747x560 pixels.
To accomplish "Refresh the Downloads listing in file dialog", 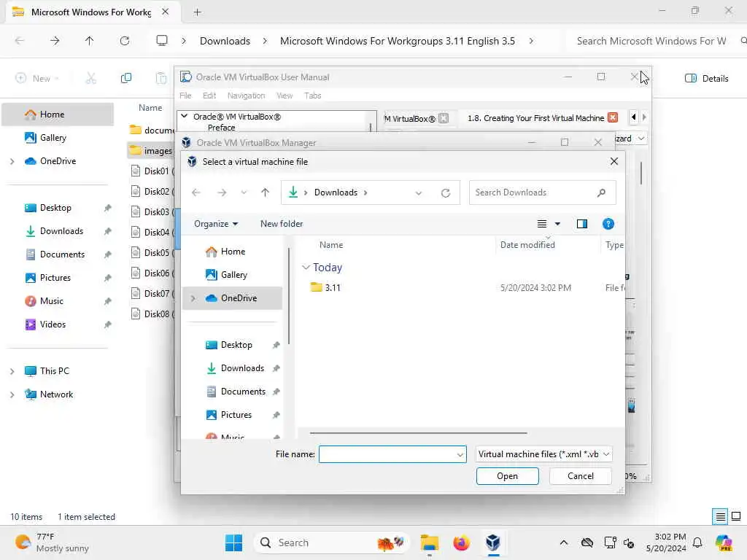I will click(x=446, y=192).
